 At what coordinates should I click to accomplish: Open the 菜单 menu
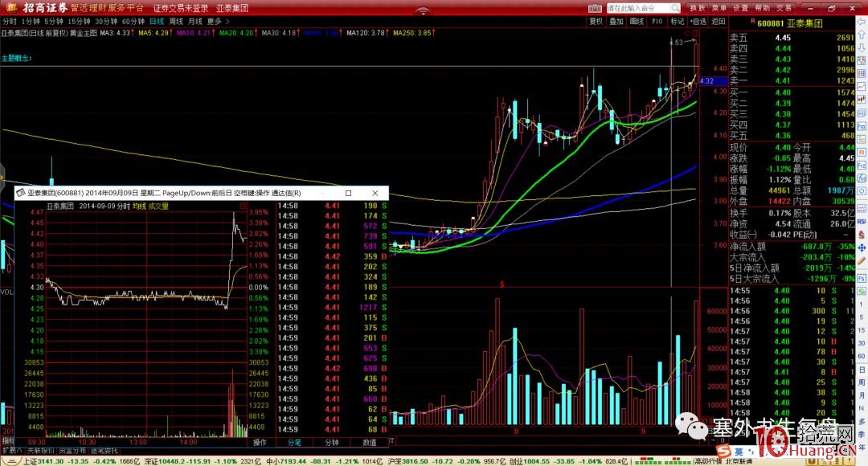pyautogui.click(x=719, y=8)
